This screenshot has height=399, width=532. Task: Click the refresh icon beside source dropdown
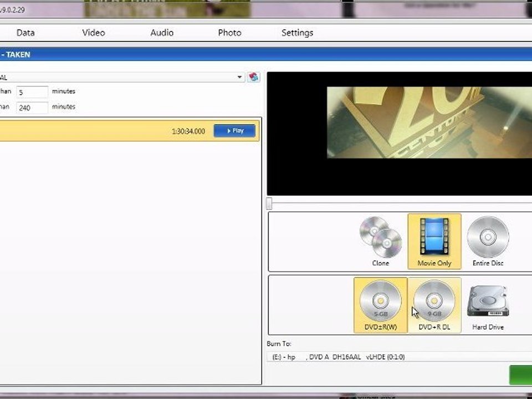253,77
